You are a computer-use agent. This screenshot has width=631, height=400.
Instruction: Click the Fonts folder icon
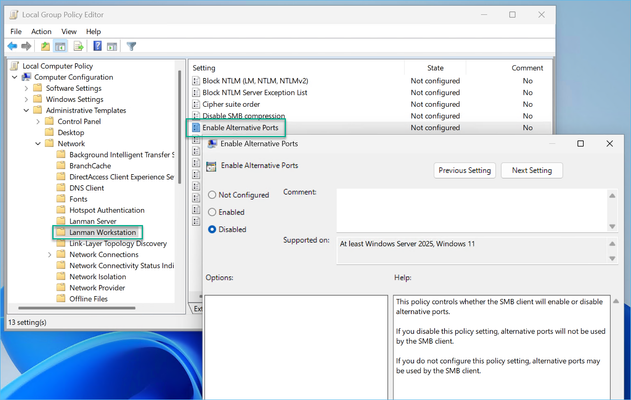coord(61,199)
